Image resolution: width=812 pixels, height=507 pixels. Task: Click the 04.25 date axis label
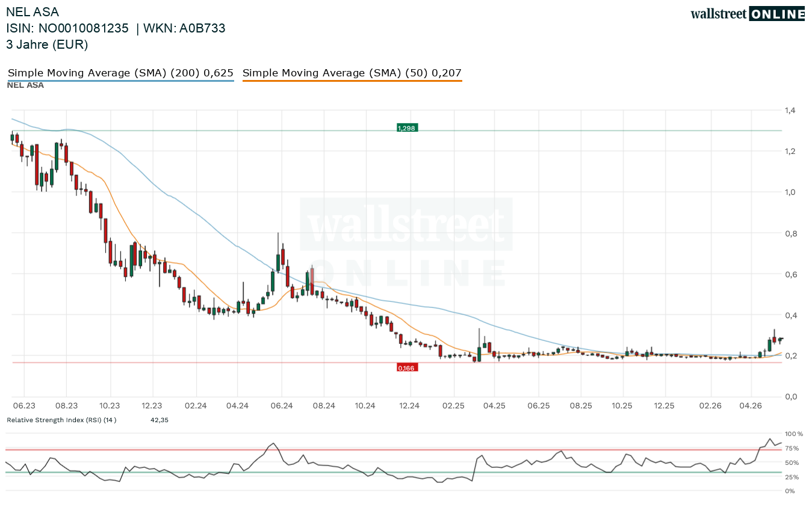coord(494,405)
